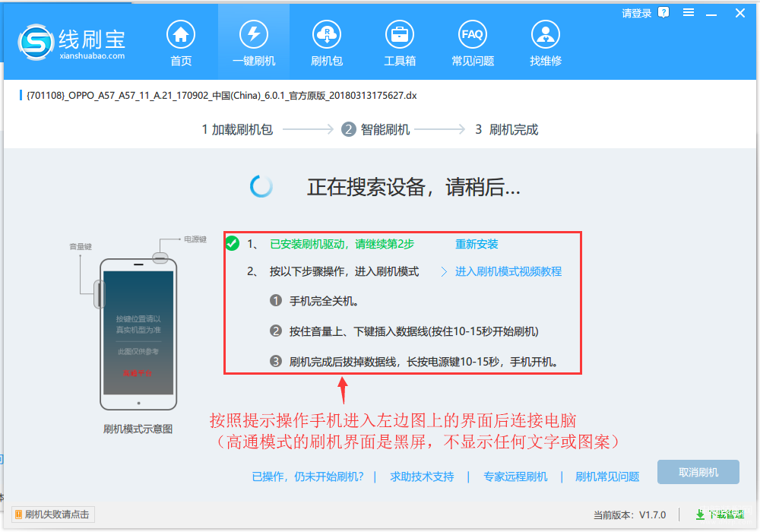
Task: Open 求助技术支持 link
Action: 422,477
